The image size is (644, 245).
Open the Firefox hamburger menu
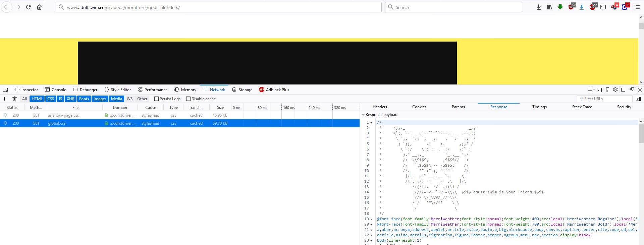point(638,7)
